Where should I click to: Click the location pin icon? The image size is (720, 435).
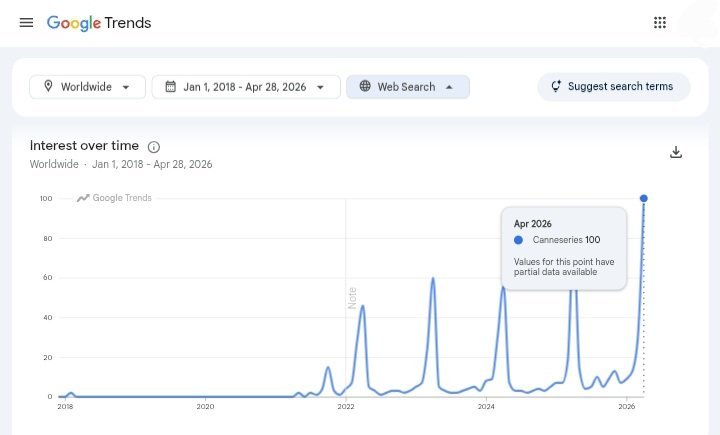tap(48, 86)
